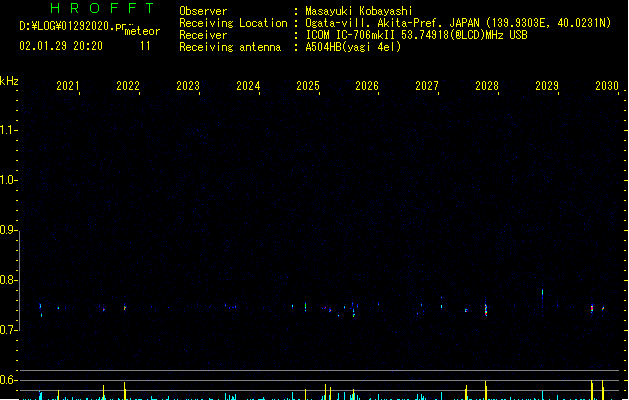The width and height of the screenshot is (629, 400).
Task: Click the meteor label
Action: [142, 31]
